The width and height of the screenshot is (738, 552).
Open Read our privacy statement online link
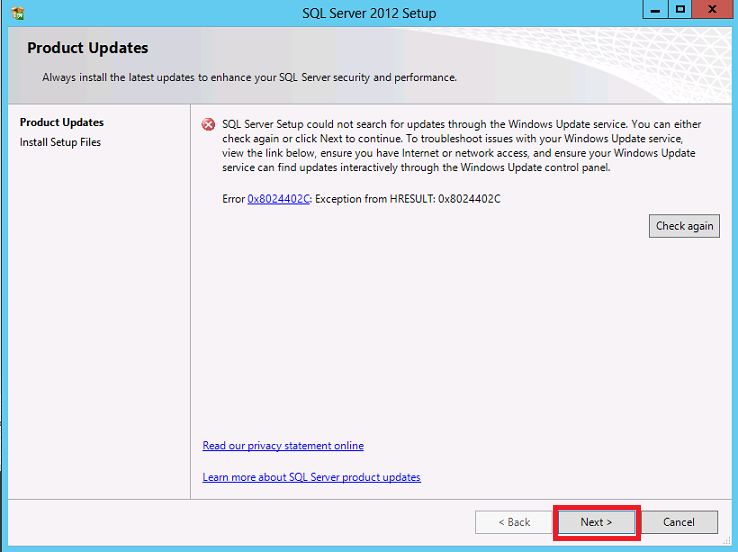pyautogui.click(x=283, y=446)
